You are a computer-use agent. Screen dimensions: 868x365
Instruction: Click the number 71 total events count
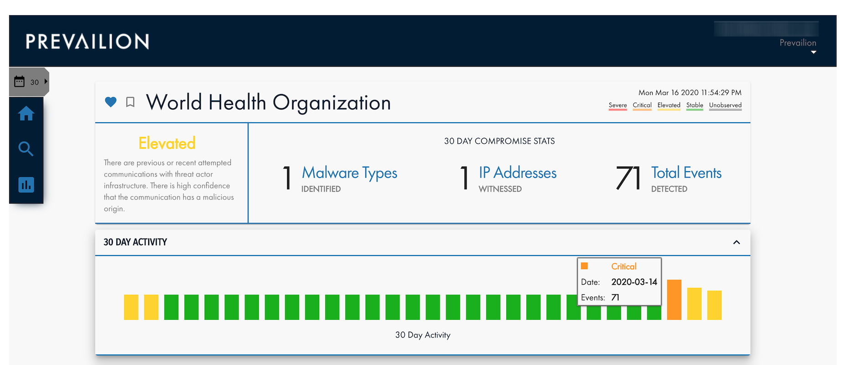(628, 178)
